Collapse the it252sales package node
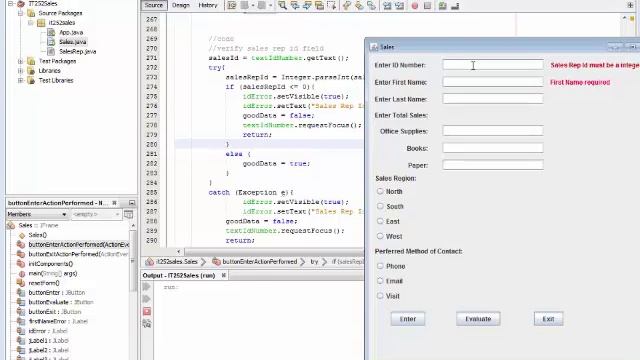The height and width of the screenshot is (360, 640). click(x=31, y=23)
